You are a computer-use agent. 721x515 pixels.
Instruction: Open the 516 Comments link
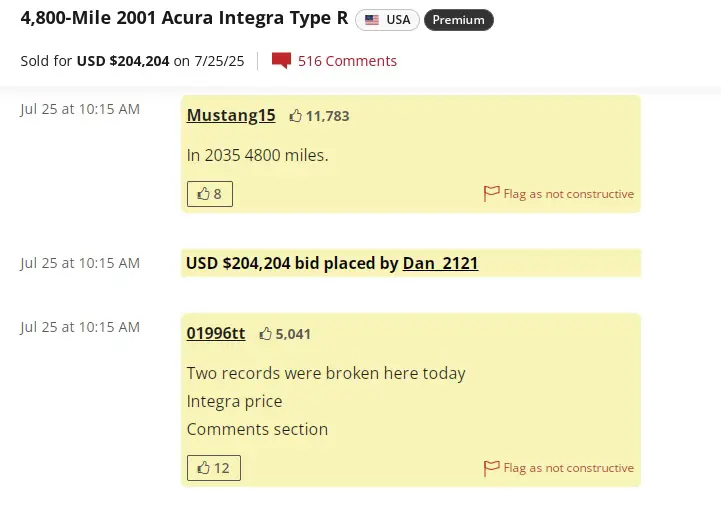[347, 61]
